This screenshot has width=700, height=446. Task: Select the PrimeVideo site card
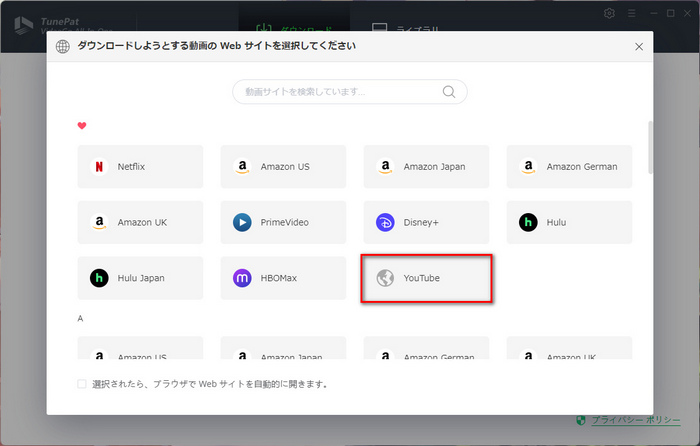tap(283, 222)
